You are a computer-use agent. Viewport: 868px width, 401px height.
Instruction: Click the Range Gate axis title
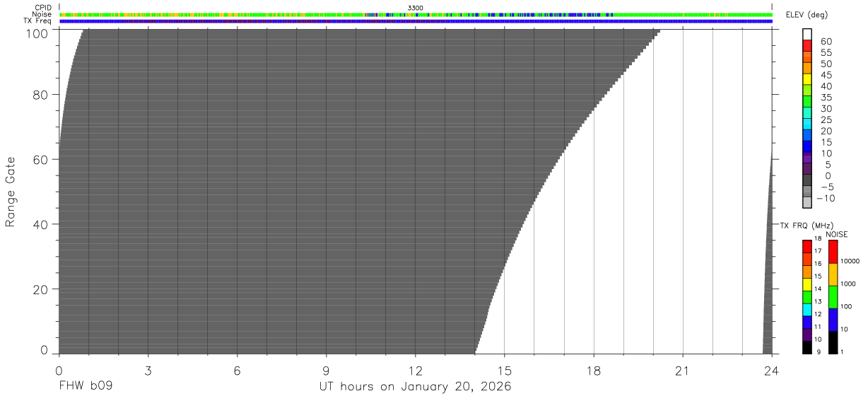click(11, 192)
